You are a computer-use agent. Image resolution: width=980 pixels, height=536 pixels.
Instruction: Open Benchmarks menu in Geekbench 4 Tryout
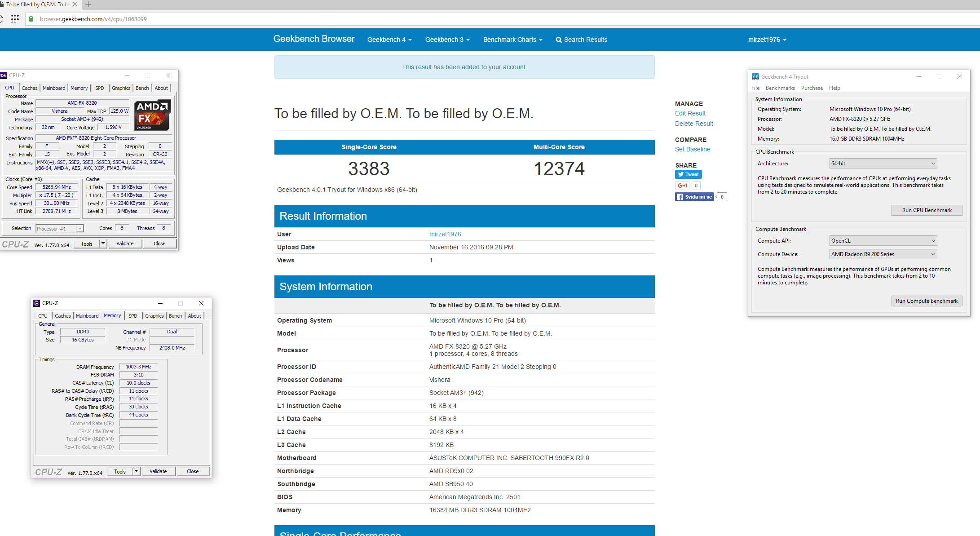pyautogui.click(x=780, y=88)
